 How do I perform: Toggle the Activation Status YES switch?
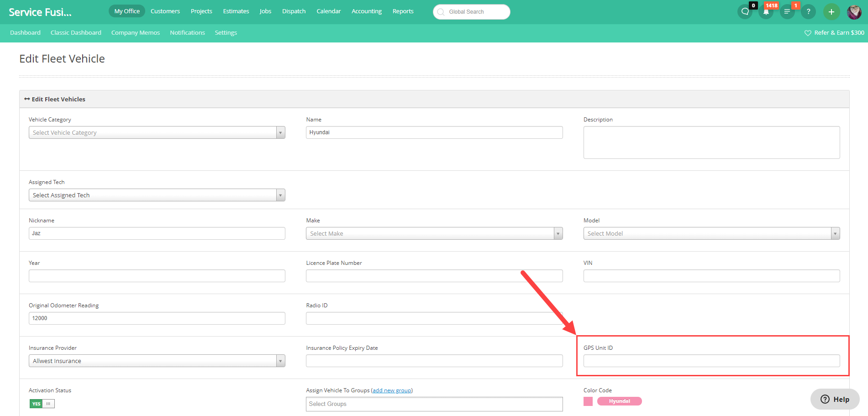[42, 404]
